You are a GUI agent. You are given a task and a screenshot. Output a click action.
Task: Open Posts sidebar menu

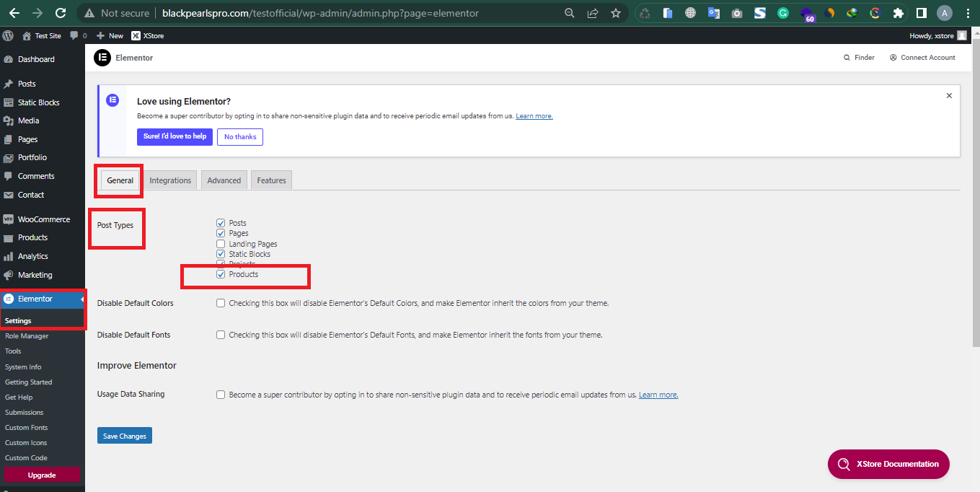[x=27, y=84]
